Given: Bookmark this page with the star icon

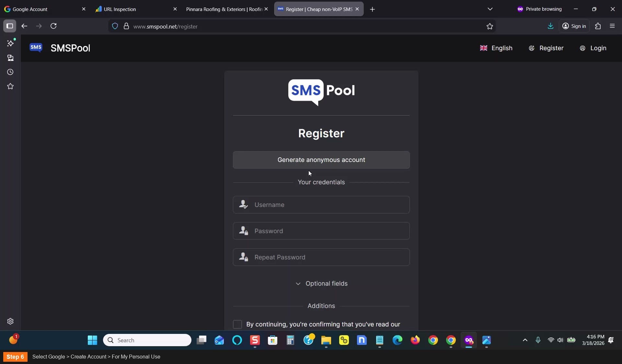Looking at the screenshot, I should [x=490, y=26].
